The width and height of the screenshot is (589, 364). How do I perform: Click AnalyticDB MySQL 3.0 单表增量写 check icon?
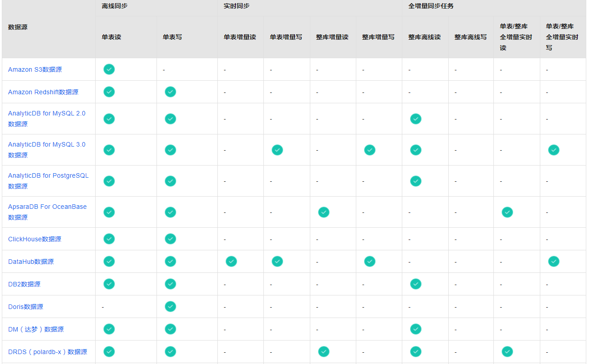coord(277,150)
